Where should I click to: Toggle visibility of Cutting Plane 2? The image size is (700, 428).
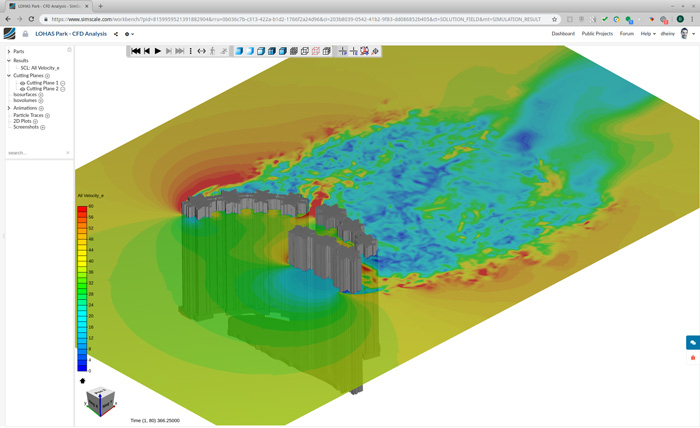click(x=23, y=89)
